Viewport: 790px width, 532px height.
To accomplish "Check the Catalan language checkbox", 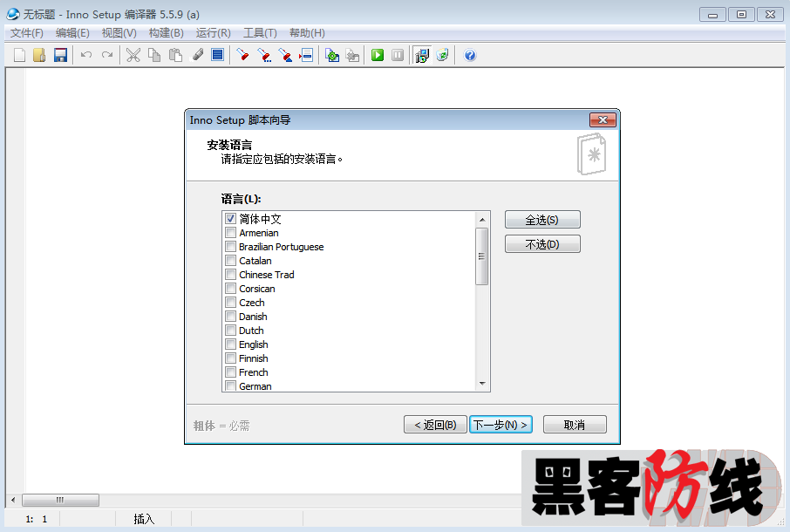I will (231, 261).
